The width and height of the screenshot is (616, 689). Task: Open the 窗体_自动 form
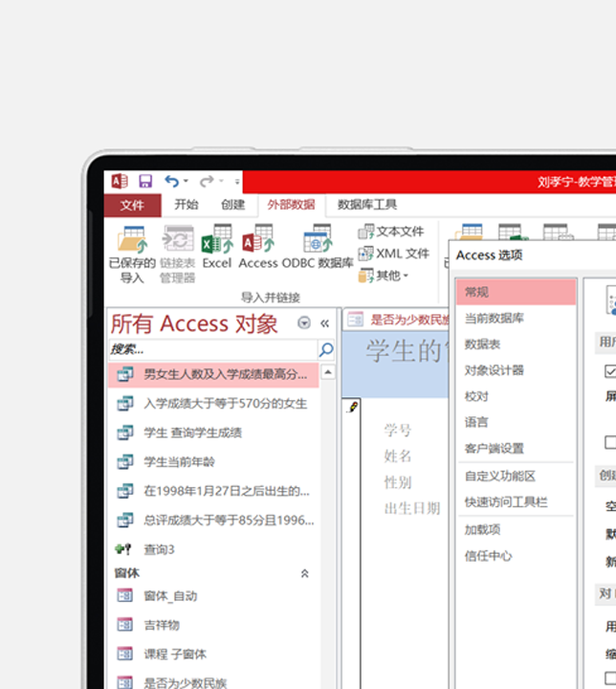point(213,596)
